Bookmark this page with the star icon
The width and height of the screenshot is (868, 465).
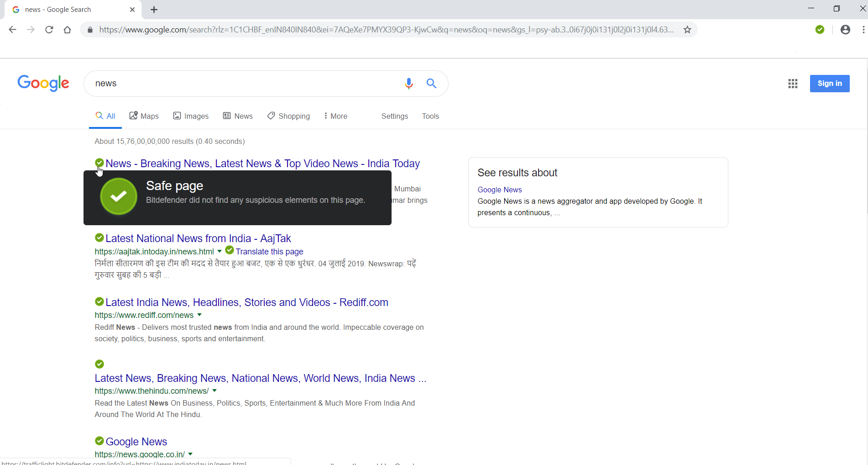[687, 30]
